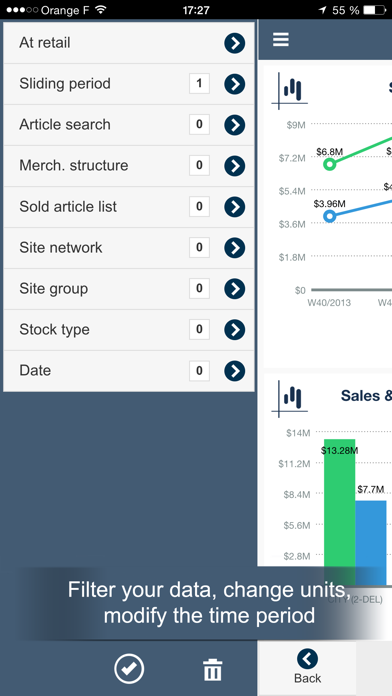Image resolution: width=392 pixels, height=696 pixels.
Task: Tap the trash can clear filters icon
Action: 213,669
